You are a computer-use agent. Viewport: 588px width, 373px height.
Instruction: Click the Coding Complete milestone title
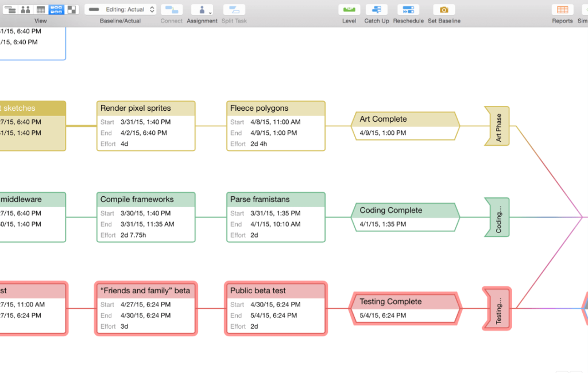pyautogui.click(x=390, y=210)
